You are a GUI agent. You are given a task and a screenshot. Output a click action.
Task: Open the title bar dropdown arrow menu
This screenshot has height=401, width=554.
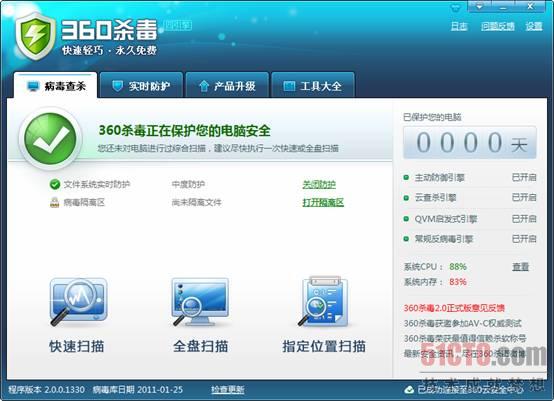(479, 6)
